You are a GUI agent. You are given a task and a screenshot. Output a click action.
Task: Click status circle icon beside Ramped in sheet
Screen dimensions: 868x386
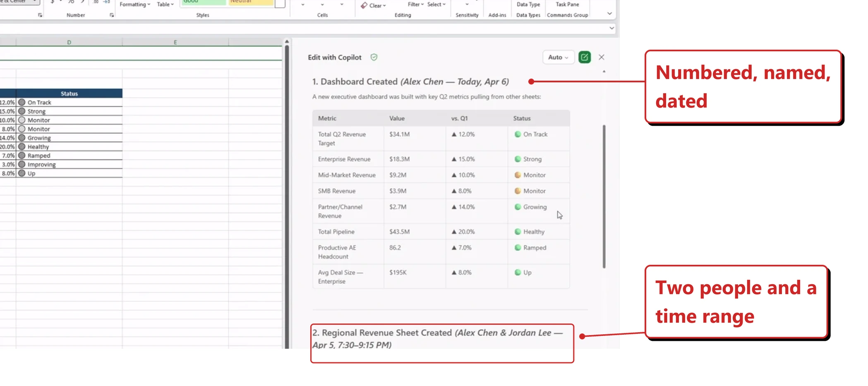pos(22,156)
